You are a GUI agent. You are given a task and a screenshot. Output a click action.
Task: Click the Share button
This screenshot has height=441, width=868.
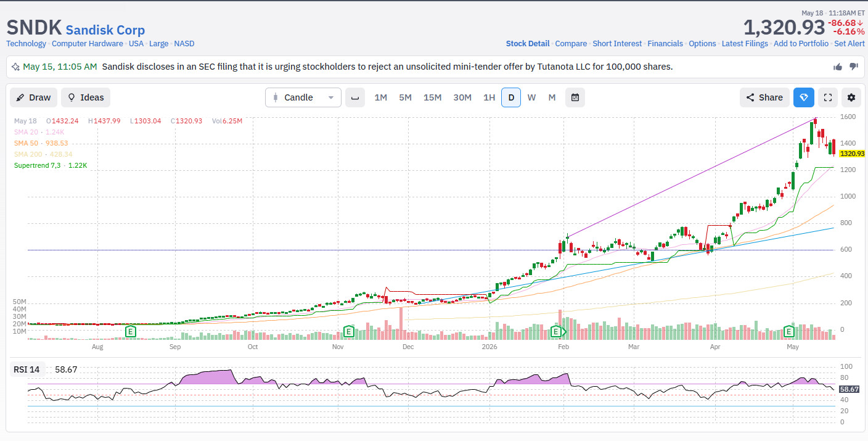(x=764, y=97)
